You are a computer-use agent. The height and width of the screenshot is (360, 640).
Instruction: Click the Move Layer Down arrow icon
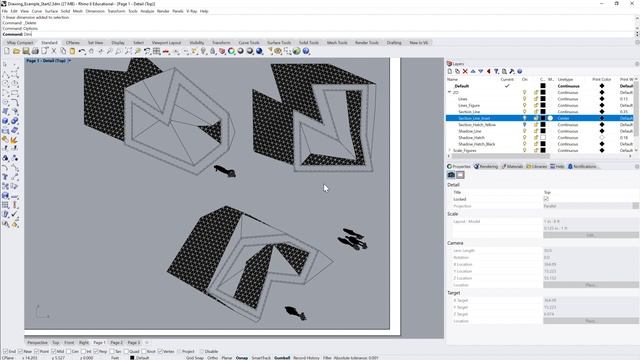coord(481,71)
